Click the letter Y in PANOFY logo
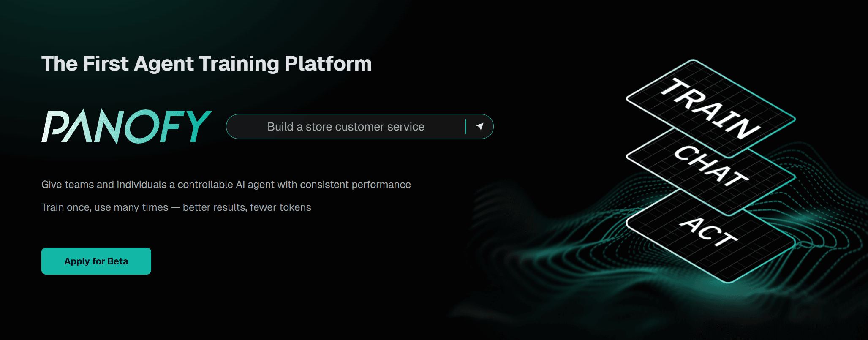The height and width of the screenshot is (340, 868). click(x=196, y=126)
